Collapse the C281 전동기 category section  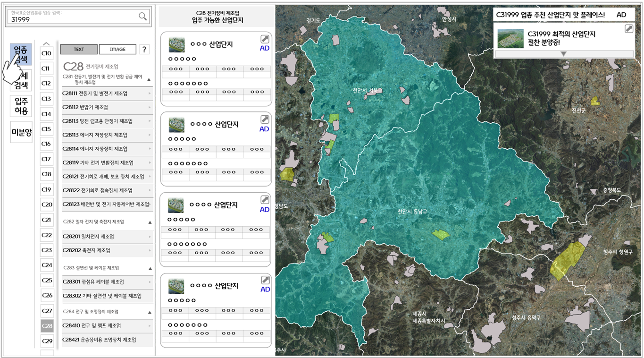[x=149, y=79]
